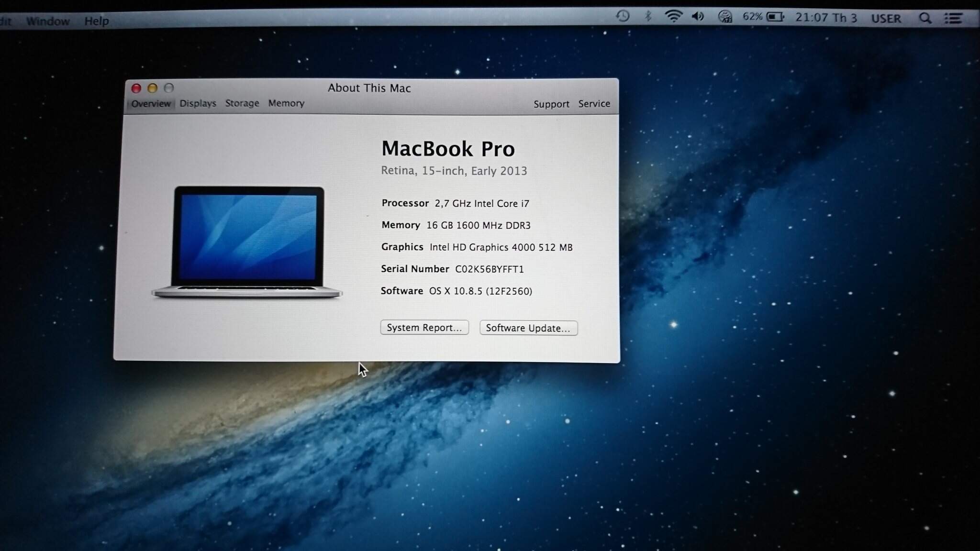Open the battery status indicator
This screenshot has width=980, height=551.
(x=775, y=17)
